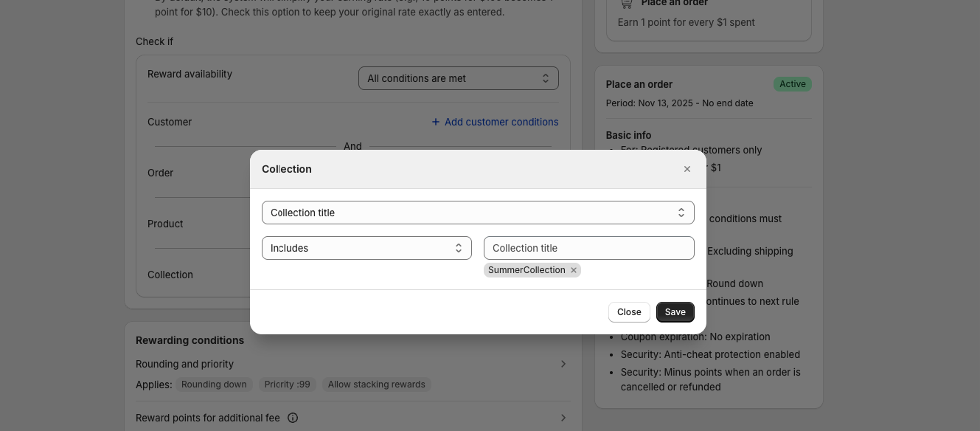
Task: Click the Add customer conditions link text
Action: click(501, 122)
